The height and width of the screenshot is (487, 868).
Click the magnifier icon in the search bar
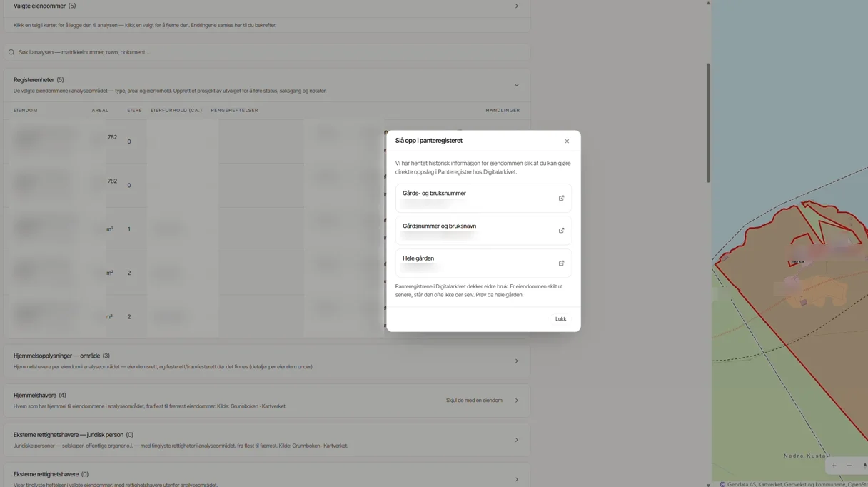(x=11, y=52)
